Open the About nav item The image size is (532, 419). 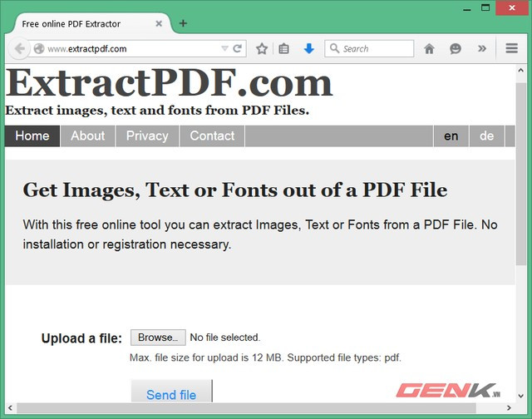pos(88,136)
